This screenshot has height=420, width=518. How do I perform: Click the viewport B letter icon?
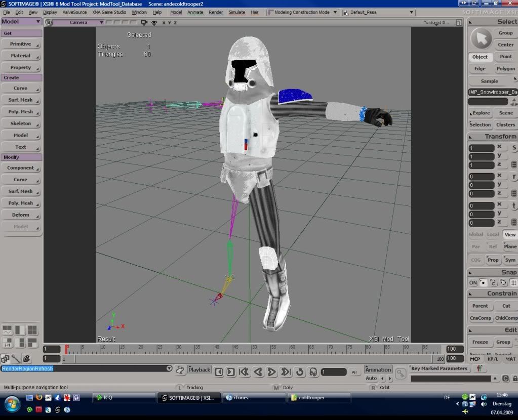49,22
